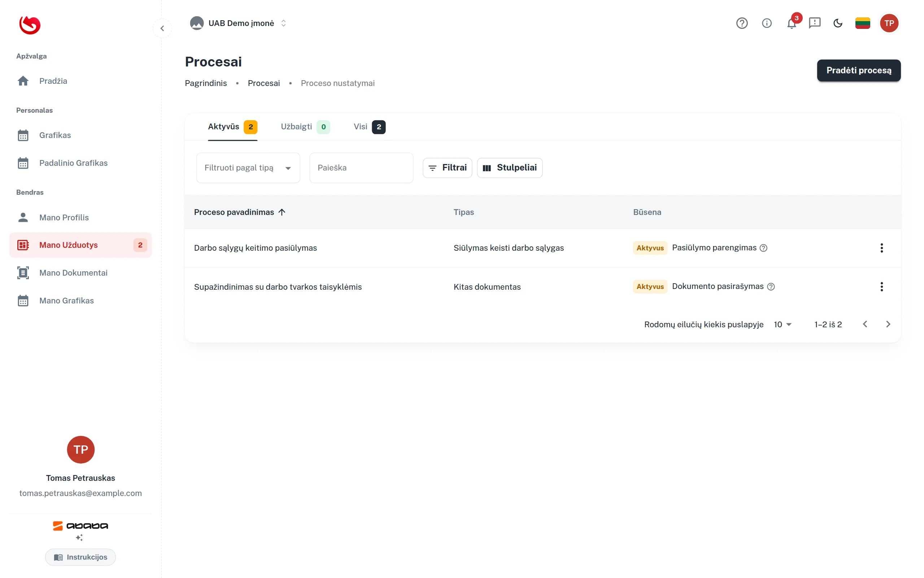This screenshot has width=924, height=578.
Task: Open row menu for Darbo sąlygų keitimo pasiūlymas
Action: click(881, 248)
